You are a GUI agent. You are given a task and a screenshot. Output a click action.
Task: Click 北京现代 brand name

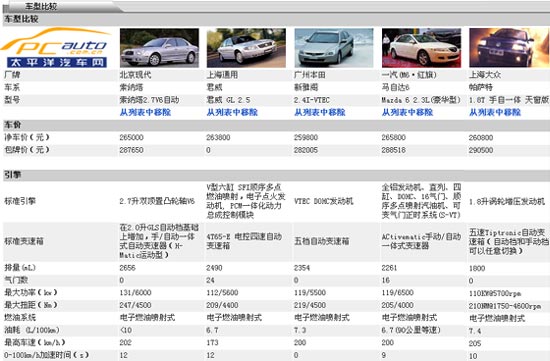pyautogui.click(x=135, y=75)
